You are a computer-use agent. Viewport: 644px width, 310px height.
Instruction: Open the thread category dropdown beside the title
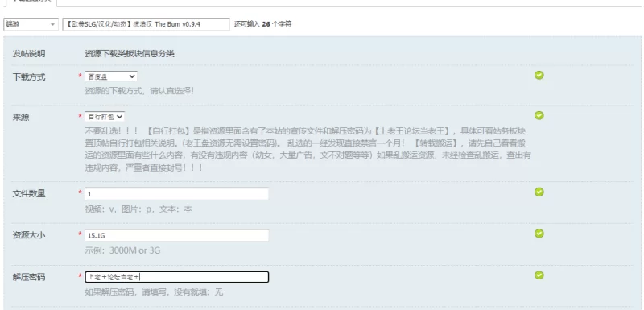(x=31, y=24)
